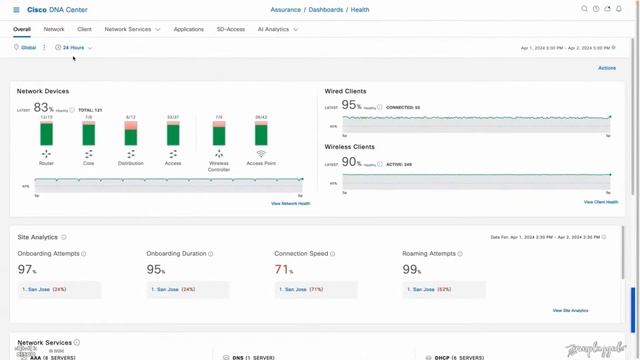The image size is (640, 360).
Task: Open the View Network Health link
Action: point(291,203)
